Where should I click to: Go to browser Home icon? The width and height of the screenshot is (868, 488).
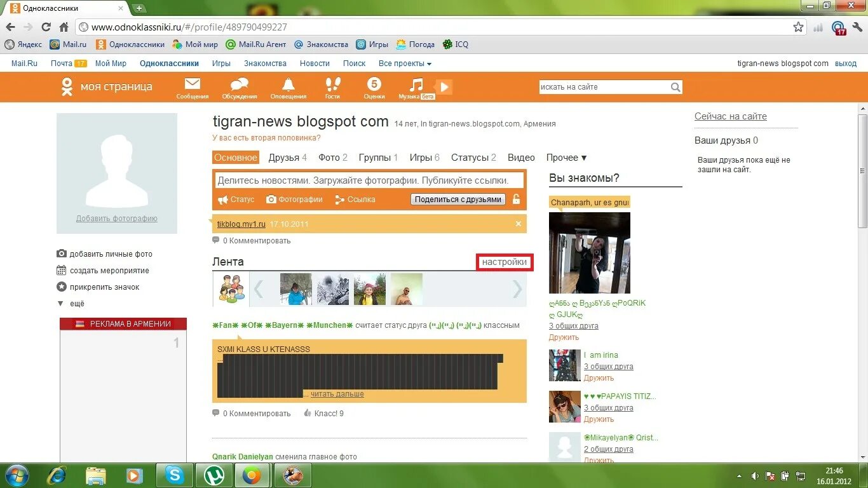(x=64, y=27)
